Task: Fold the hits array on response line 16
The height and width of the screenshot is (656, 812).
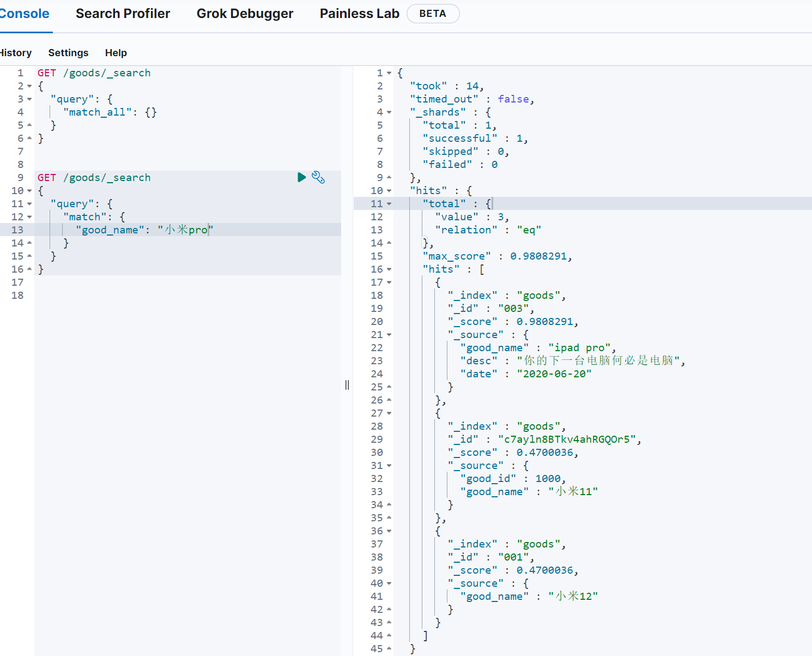Action: (389, 269)
